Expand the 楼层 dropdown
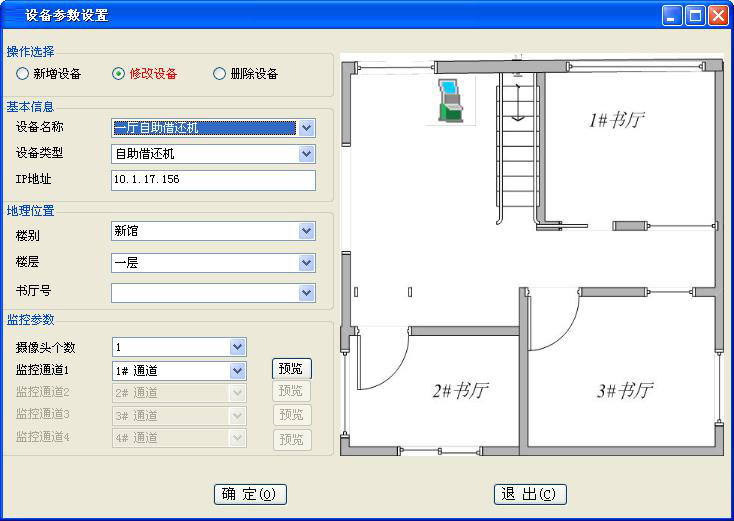 pos(306,263)
